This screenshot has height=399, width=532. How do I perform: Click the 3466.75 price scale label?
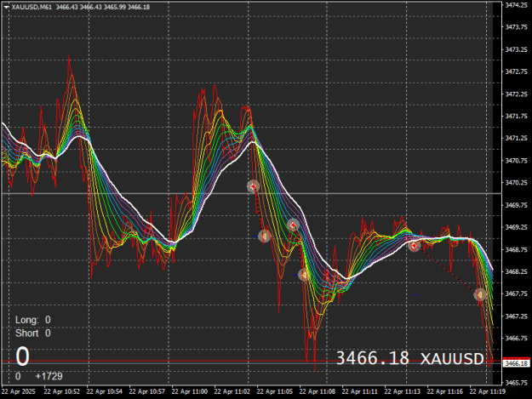(517, 338)
